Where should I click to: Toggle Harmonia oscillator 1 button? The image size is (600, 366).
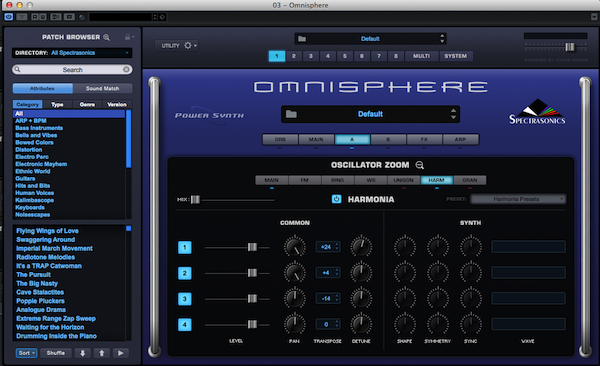tap(185, 247)
